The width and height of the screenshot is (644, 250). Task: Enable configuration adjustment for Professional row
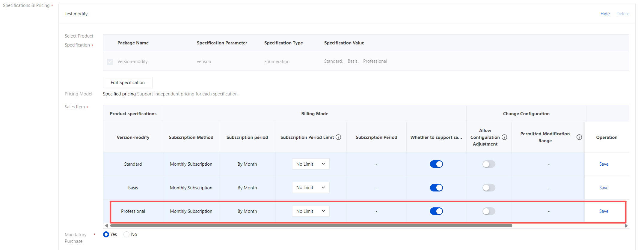click(x=488, y=211)
